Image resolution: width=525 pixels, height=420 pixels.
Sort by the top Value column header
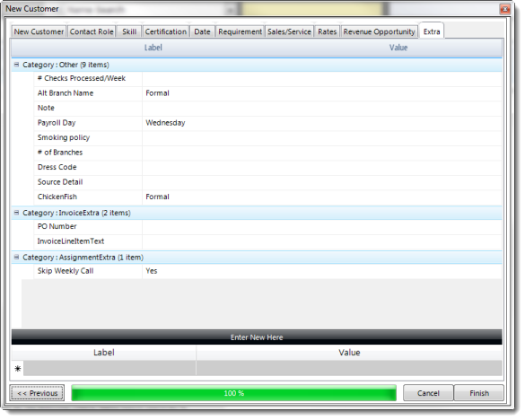(x=398, y=48)
